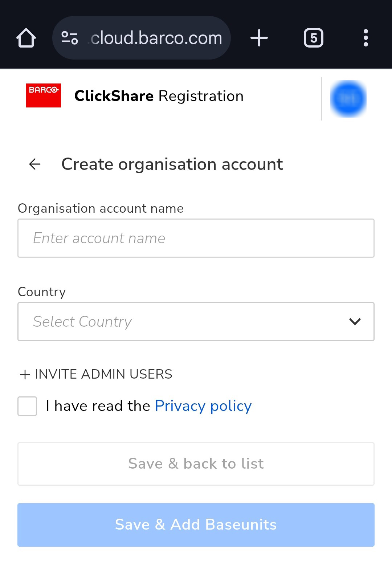The width and height of the screenshot is (392, 567).
Task: Click the ClickShare Registration header title
Action: tap(159, 96)
